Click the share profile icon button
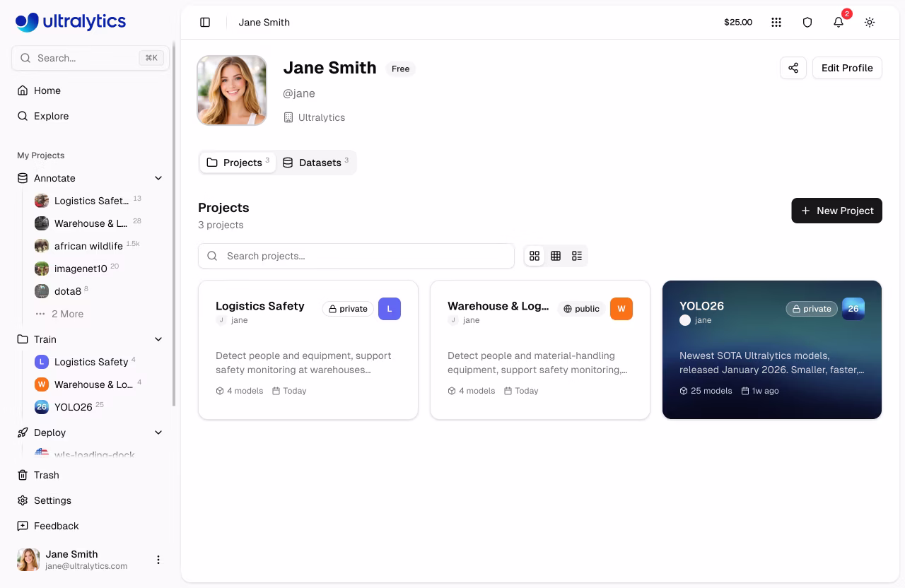The image size is (905, 588). 793,68
